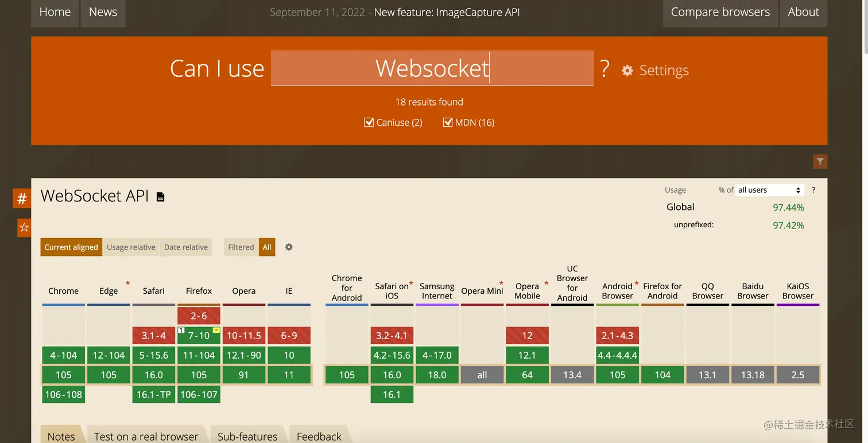Select Safari 16.1-TP cell
868x443 pixels.
[x=154, y=394]
